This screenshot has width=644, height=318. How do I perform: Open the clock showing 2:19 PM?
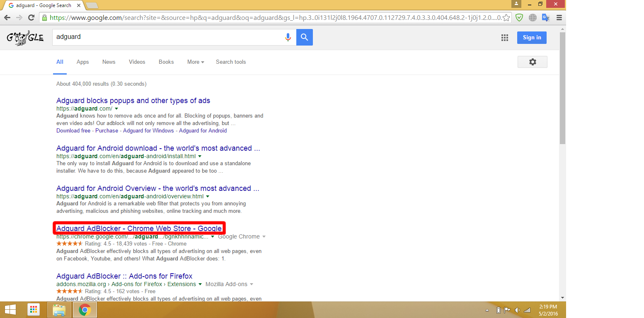pos(548,310)
